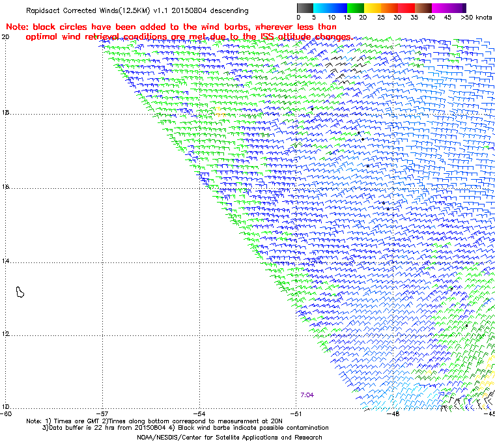The image size is (495, 448).
Task: Click the 'Data buffer is 22 hrs' footnote
Action: [x=186, y=428]
